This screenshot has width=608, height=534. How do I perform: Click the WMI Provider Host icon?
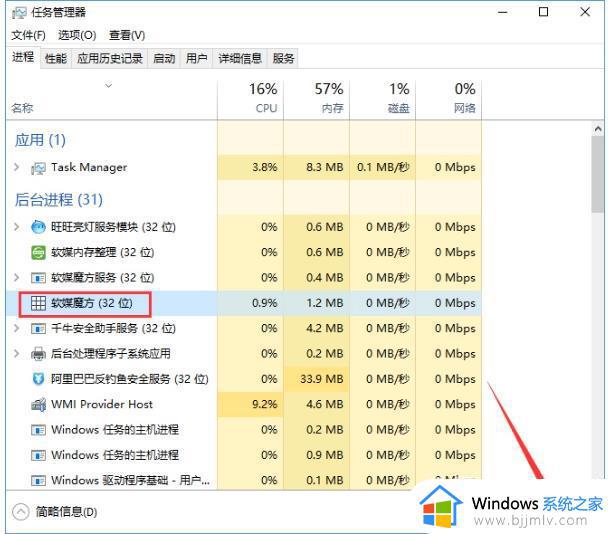tap(38, 405)
